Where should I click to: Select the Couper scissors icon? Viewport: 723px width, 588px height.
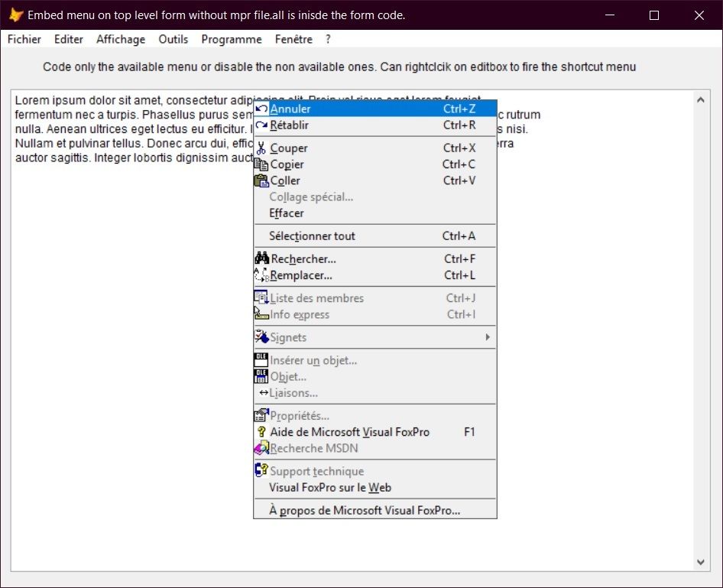coord(261,148)
